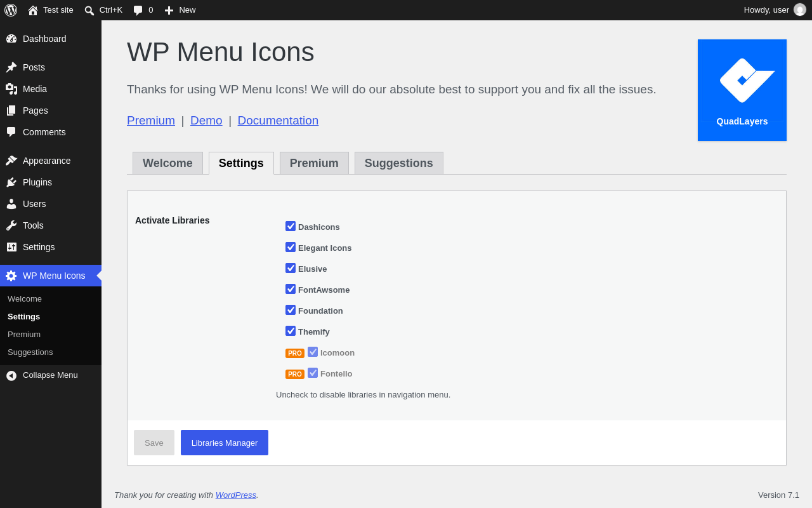Image resolution: width=812 pixels, height=508 pixels.
Task: Open Welcome in the sidebar submenu
Action: click(25, 299)
